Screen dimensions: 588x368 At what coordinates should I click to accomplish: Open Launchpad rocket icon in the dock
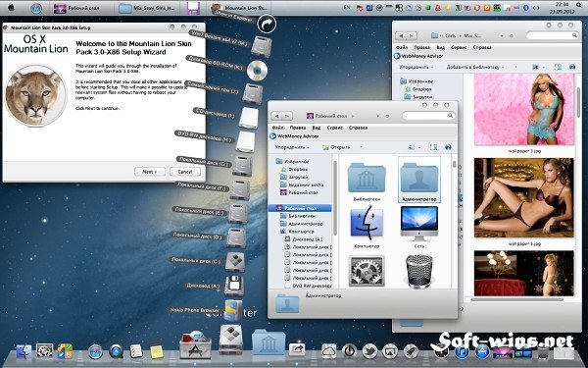(411, 351)
